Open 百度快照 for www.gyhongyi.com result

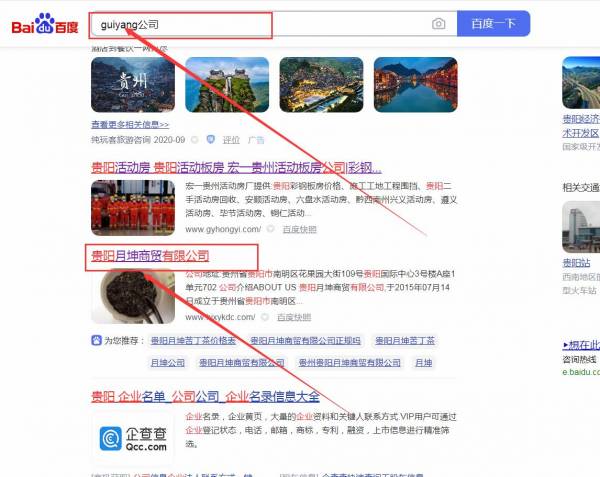coord(299,229)
